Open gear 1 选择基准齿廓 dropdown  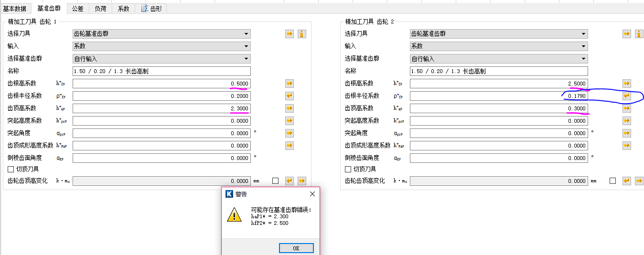click(x=161, y=59)
